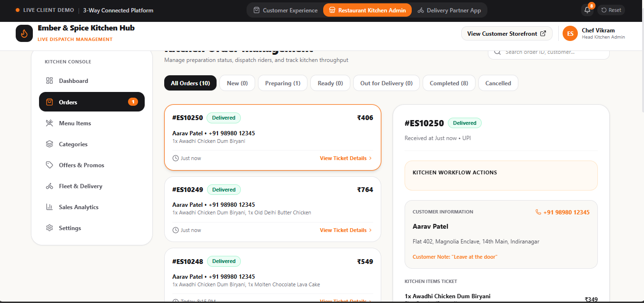Image resolution: width=644 pixels, height=303 pixels.
Task: Click the search order input field
Action: (549, 52)
